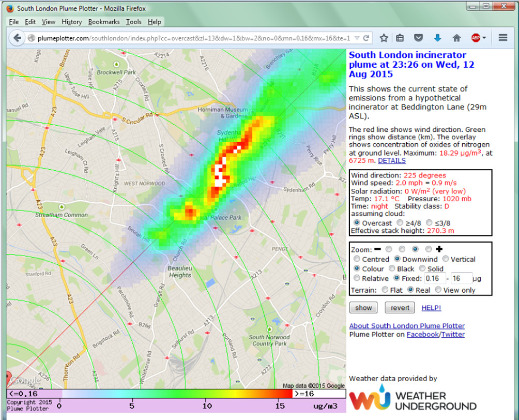Select the ≥4/8 cloud option
This screenshot has height=420, width=519.
(x=400, y=222)
